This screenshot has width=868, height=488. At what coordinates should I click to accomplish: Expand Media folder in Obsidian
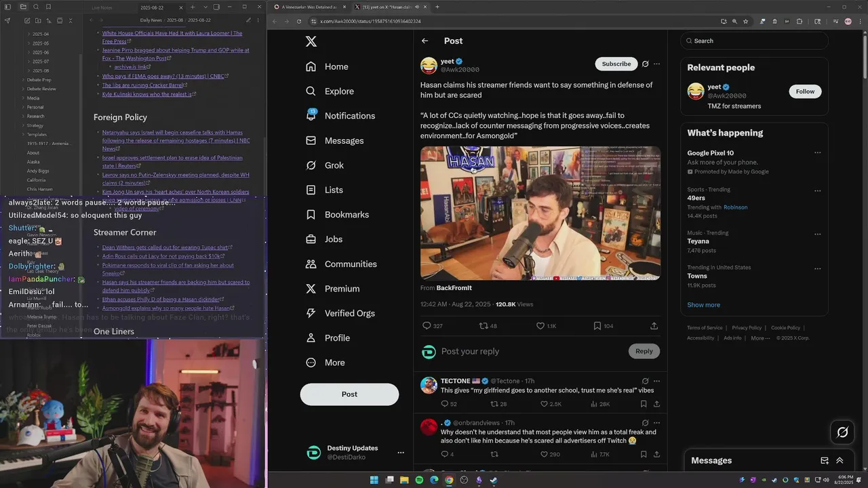point(33,98)
